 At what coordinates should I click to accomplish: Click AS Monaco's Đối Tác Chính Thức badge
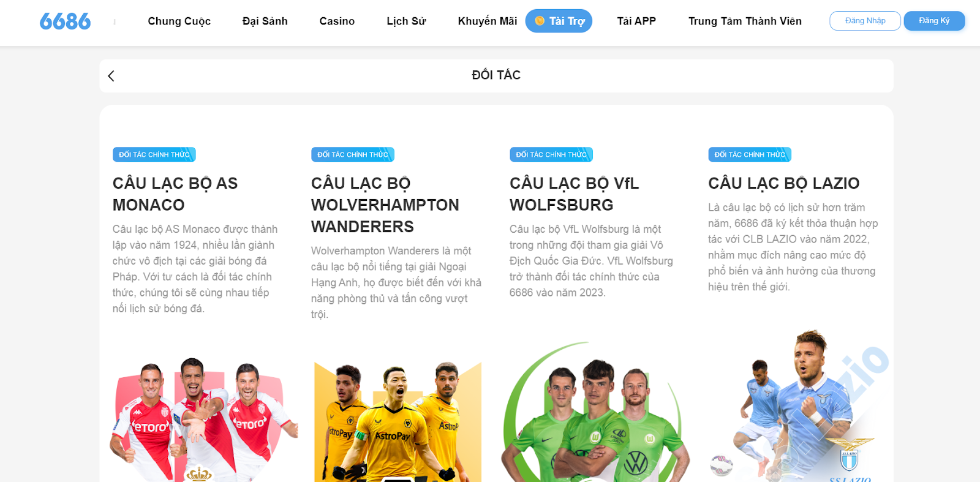154,154
